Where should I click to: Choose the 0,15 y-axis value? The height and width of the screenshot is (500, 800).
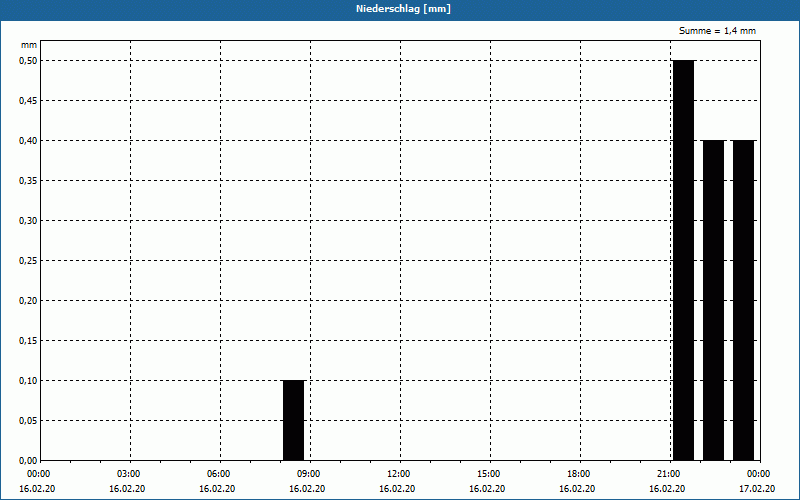[x=28, y=340]
